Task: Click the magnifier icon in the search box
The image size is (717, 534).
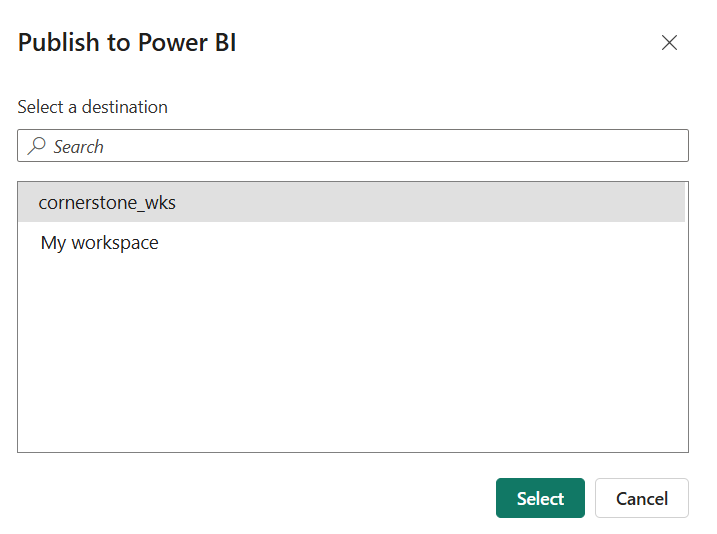Action: tap(36, 146)
